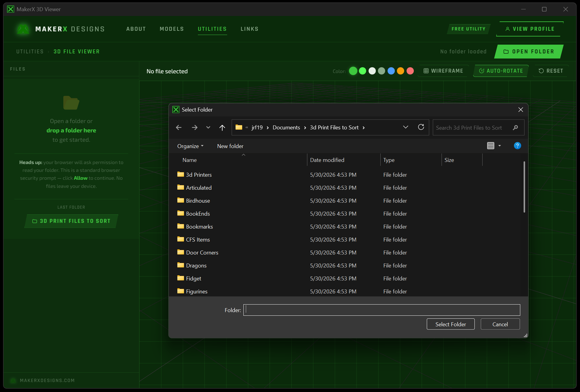Screen dimensions: 580x392
Task: Click the Articulated folder icon
Action: coord(181,187)
